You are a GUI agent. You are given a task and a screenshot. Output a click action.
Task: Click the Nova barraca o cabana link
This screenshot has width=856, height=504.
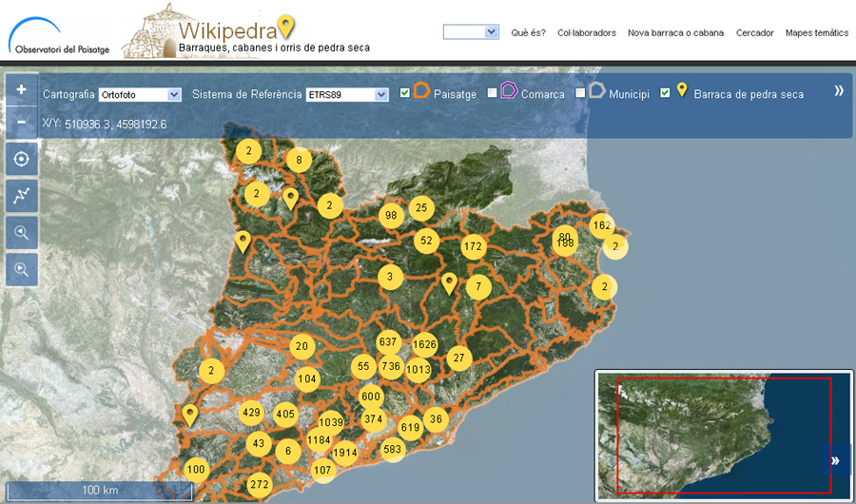coord(675,33)
